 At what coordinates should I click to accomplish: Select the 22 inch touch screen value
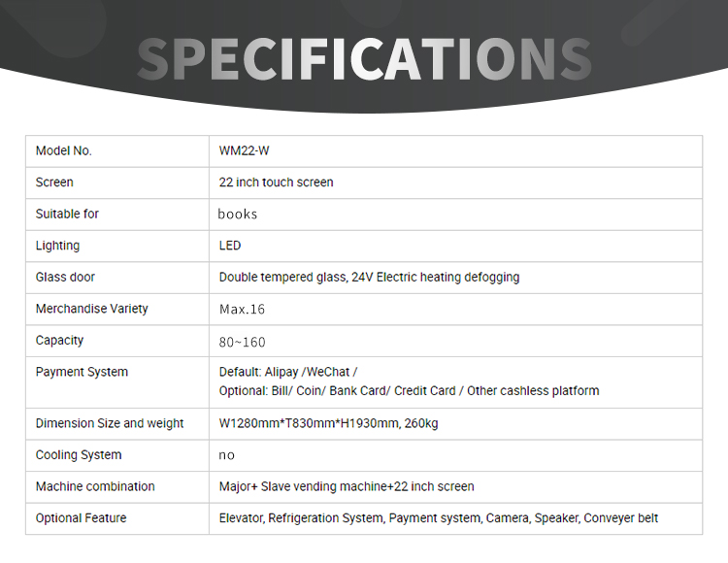[x=277, y=182]
